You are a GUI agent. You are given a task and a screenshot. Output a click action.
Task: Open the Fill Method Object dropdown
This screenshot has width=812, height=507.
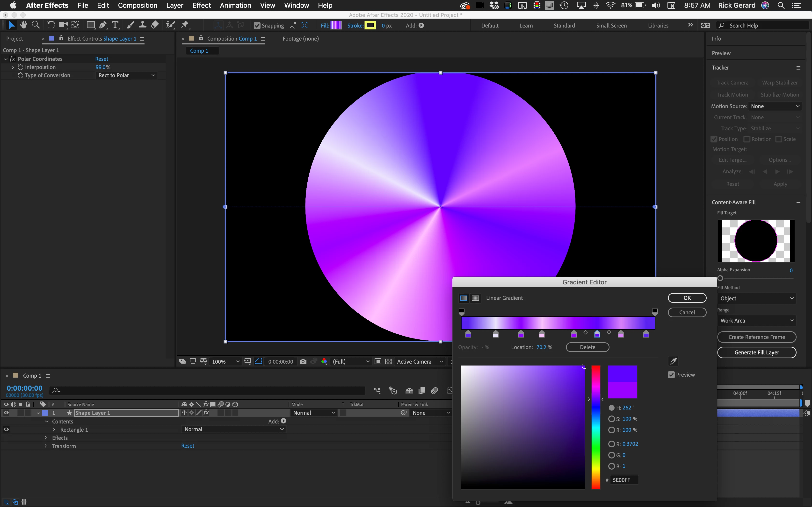[x=756, y=298]
